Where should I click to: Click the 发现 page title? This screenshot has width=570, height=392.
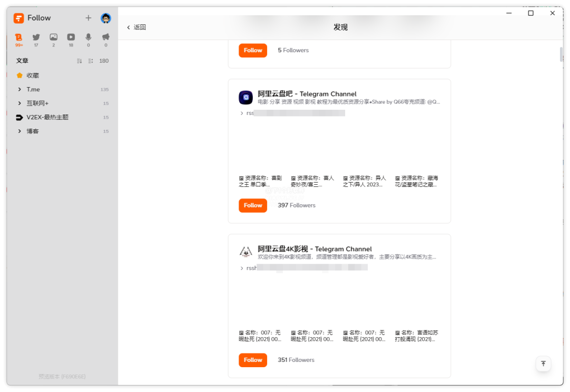340,27
